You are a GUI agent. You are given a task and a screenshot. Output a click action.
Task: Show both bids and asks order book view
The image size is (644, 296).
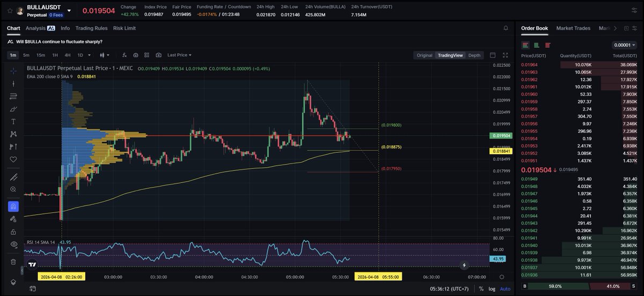525,45
